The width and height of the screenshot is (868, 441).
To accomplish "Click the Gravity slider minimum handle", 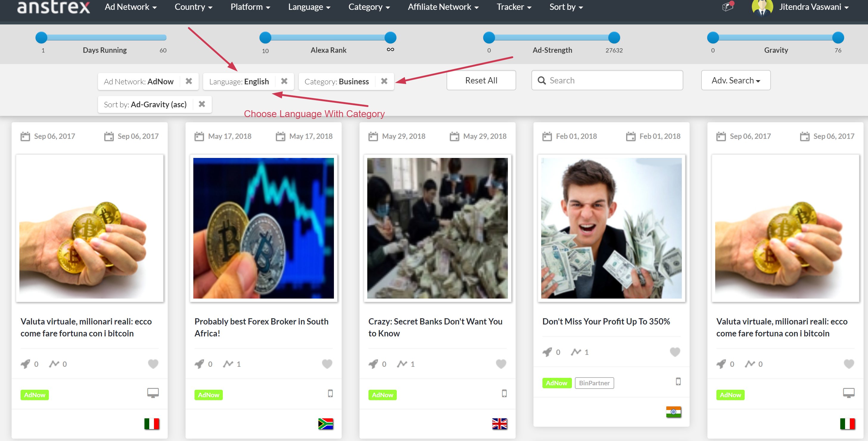I will [x=713, y=38].
